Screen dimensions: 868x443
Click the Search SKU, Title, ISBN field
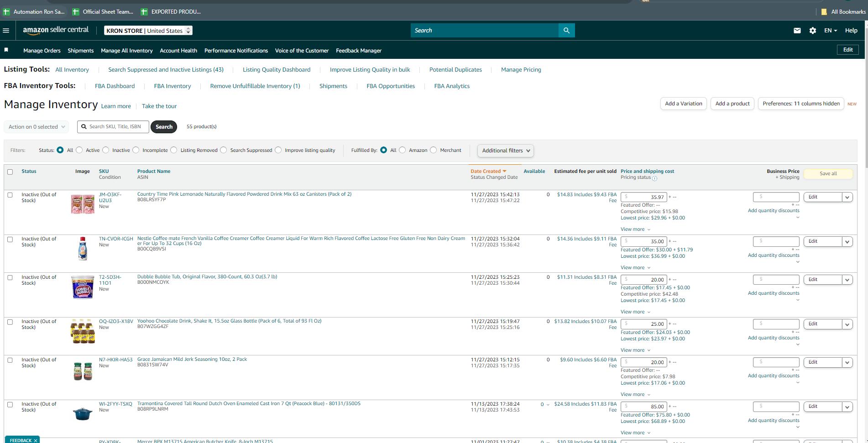point(113,127)
